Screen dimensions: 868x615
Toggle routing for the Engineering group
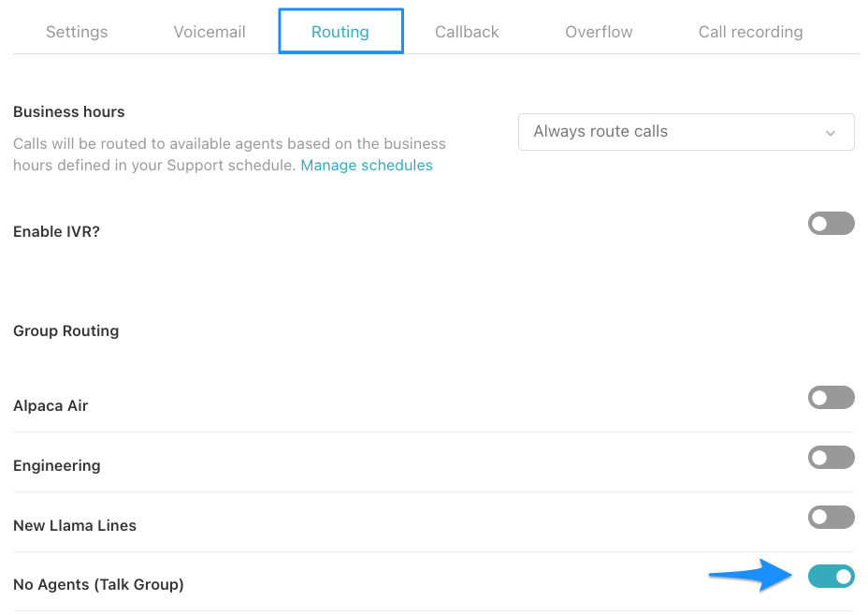click(x=831, y=457)
